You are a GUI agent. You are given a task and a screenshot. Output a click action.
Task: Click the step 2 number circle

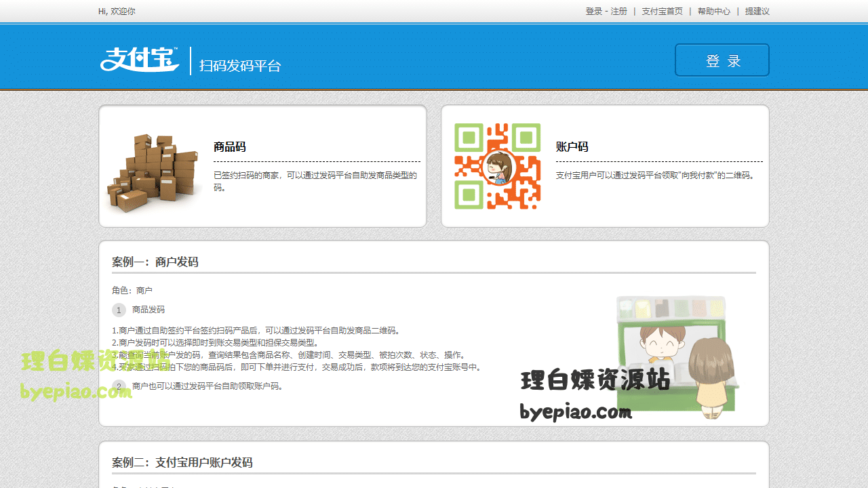click(119, 387)
